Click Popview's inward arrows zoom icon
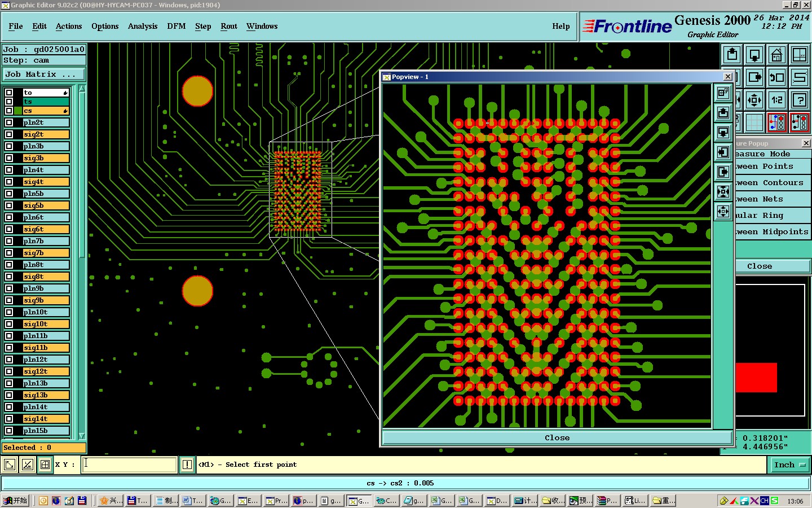Screen dimensions: 812x508 [723, 192]
